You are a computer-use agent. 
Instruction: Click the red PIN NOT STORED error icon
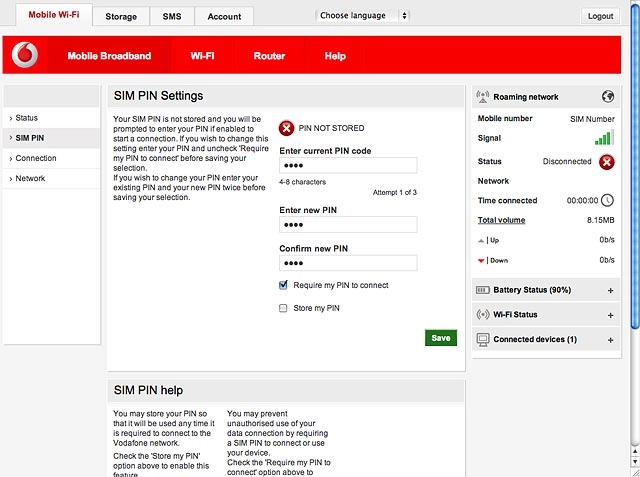tap(287, 128)
